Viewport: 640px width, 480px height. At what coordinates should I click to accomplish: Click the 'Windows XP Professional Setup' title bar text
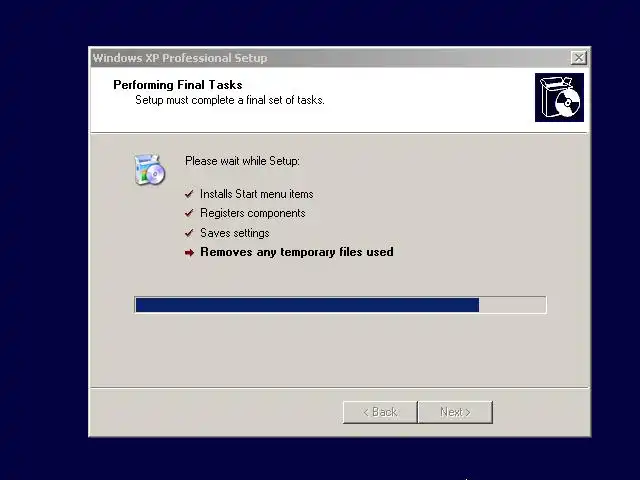point(180,58)
